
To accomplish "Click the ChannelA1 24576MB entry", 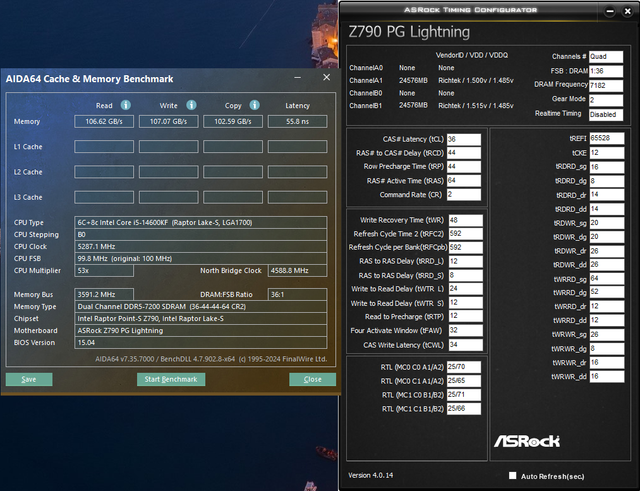I will [413, 81].
